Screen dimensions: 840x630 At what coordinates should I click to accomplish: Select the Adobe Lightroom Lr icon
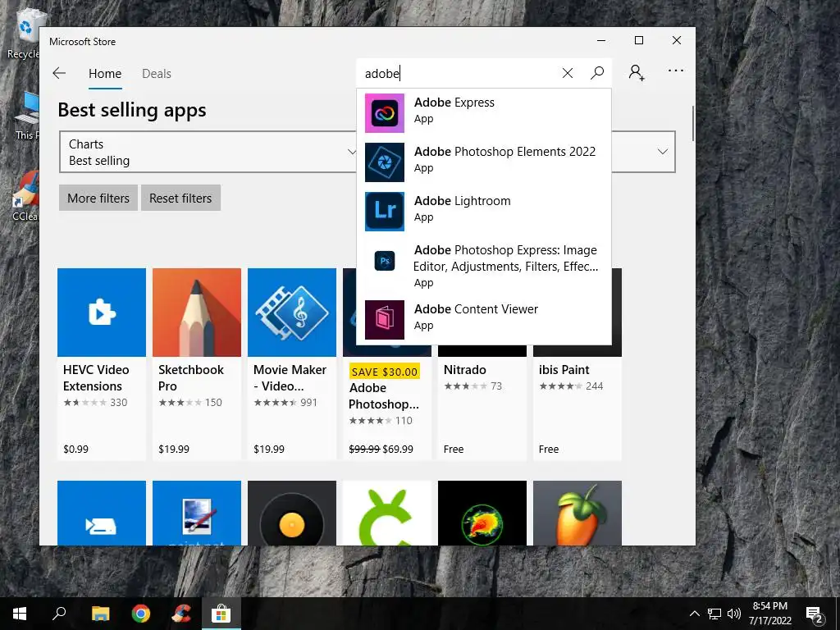point(385,212)
